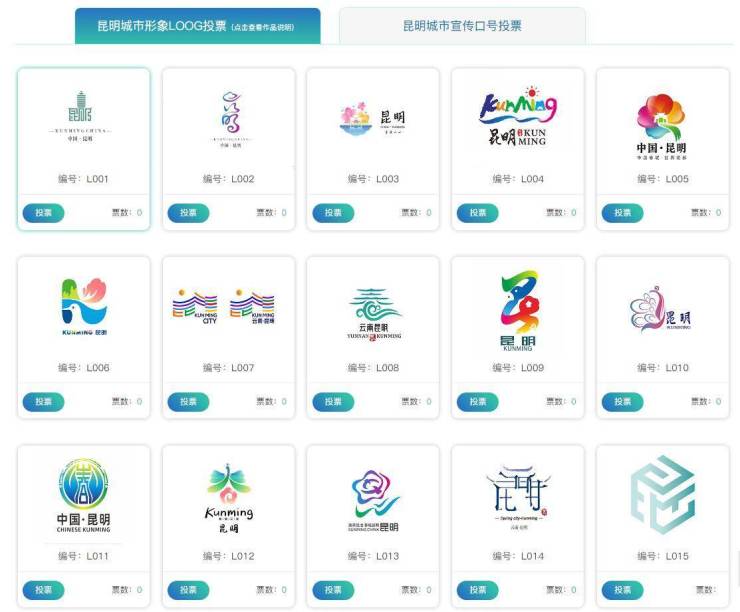Open the L007 KUNMING CITY striped logo
Viewport: 740px width, 612px height.
(x=224, y=307)
